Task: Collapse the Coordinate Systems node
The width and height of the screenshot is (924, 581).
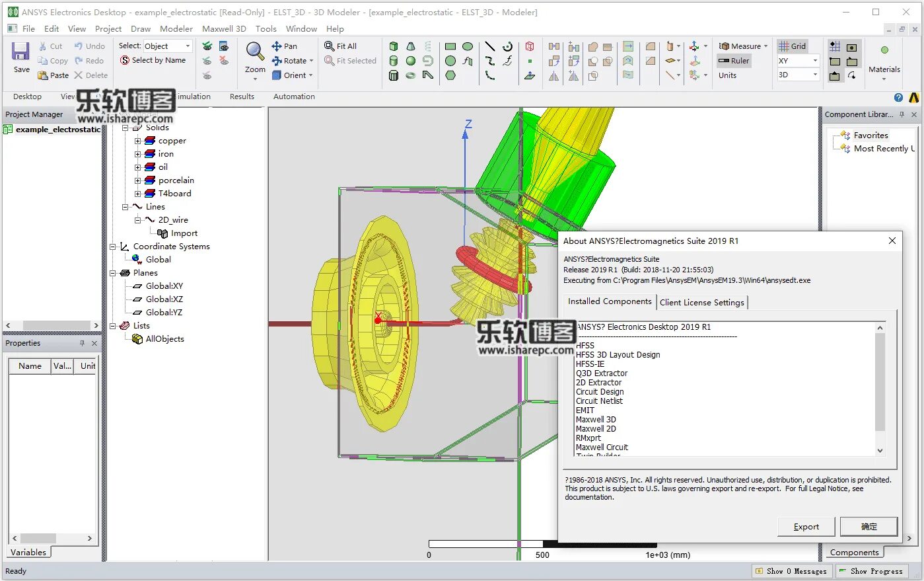Action: tap(112, 247)
